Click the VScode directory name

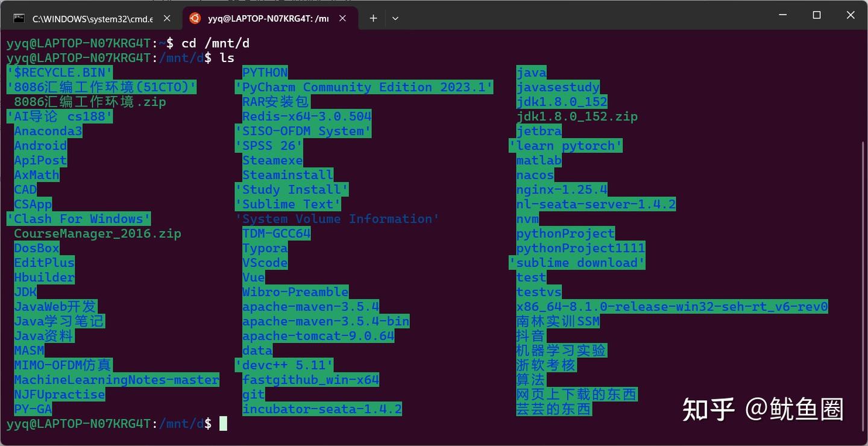pyautogui.click(x=265, y=263)
